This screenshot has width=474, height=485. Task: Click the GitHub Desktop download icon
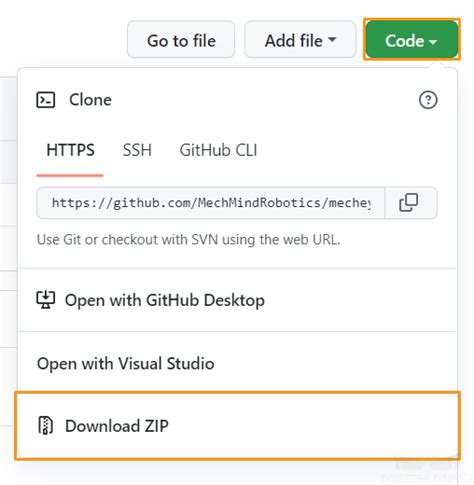click(46, 300)
